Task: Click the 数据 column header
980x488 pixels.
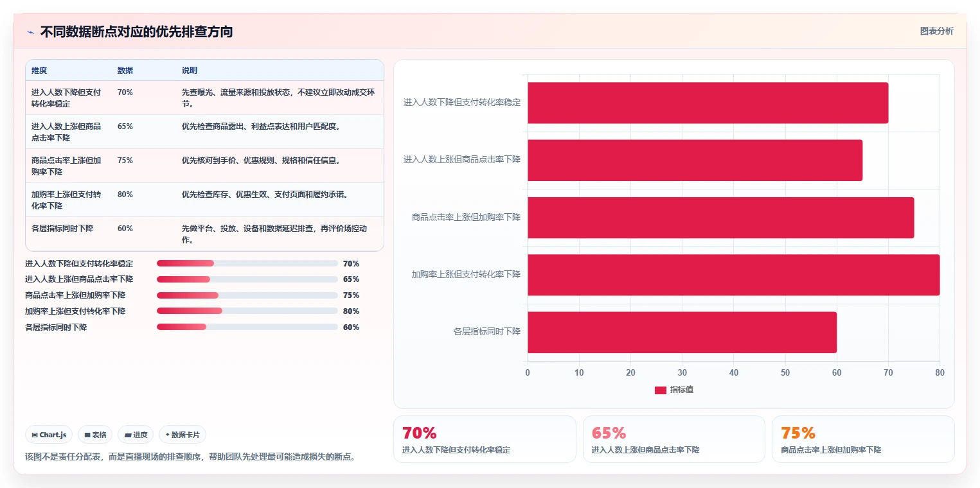Action: coord(125,71)
